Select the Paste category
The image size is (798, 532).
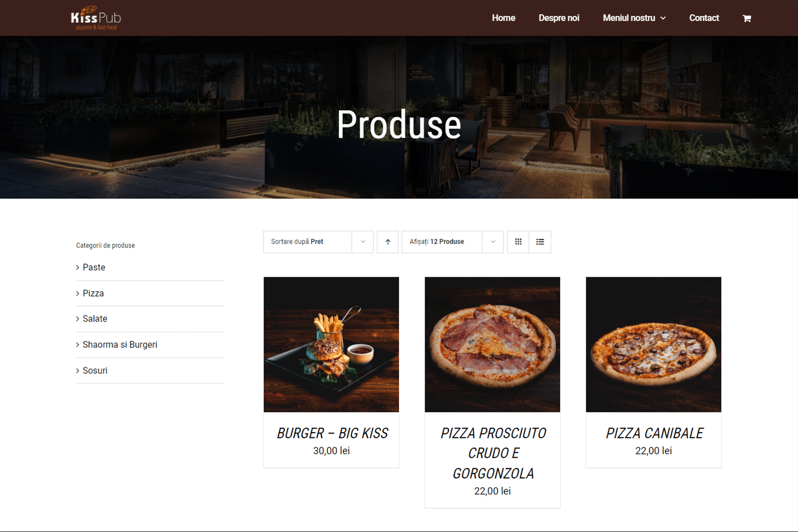click(x=94, y=267)
